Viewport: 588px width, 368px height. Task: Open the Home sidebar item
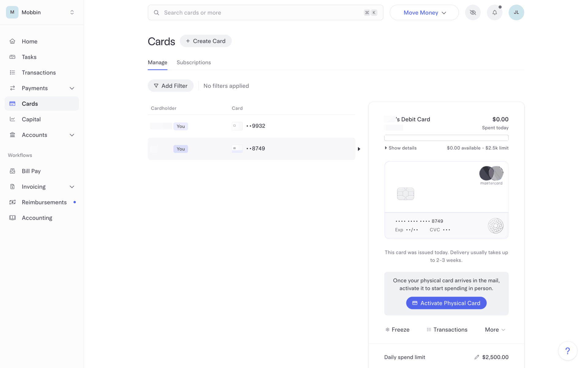click(42, 41)
